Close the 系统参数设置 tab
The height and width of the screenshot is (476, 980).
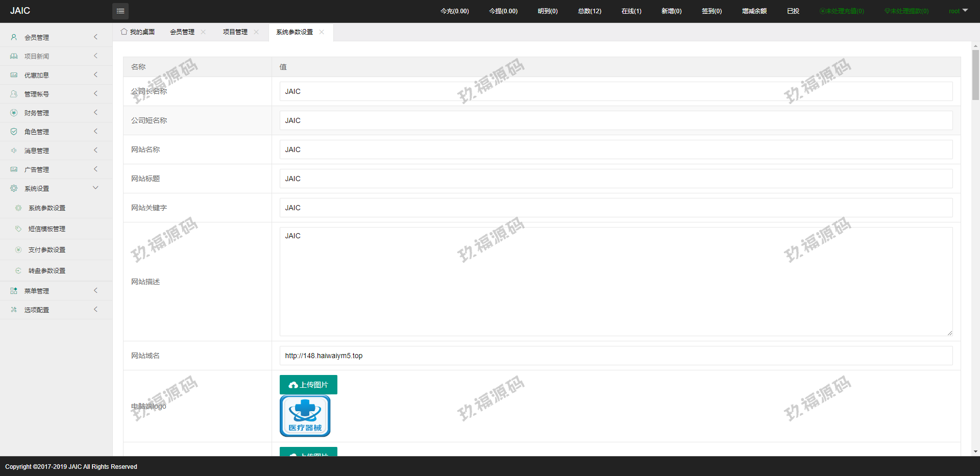[x=322, y=32]
